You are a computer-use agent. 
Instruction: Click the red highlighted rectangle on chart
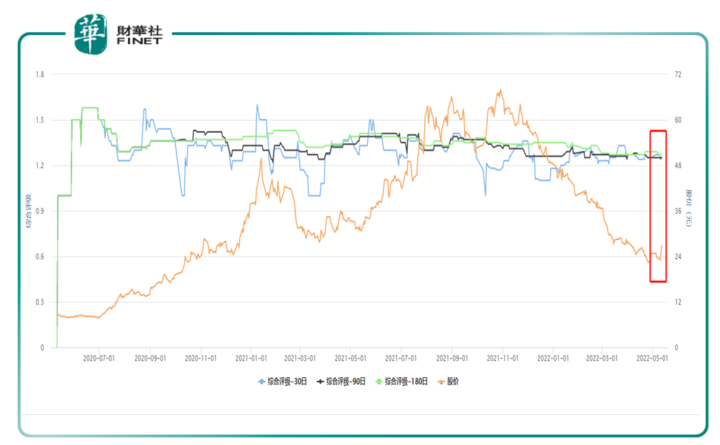658,205
